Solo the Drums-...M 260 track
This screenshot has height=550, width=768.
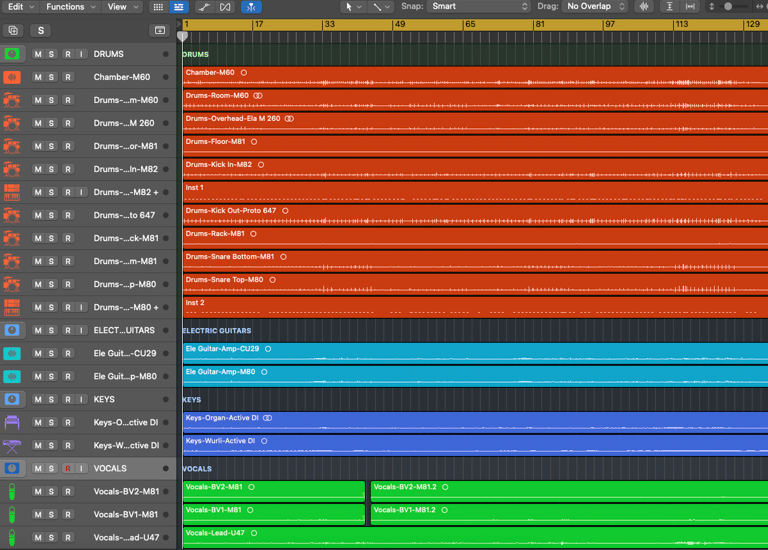[51, 123]
